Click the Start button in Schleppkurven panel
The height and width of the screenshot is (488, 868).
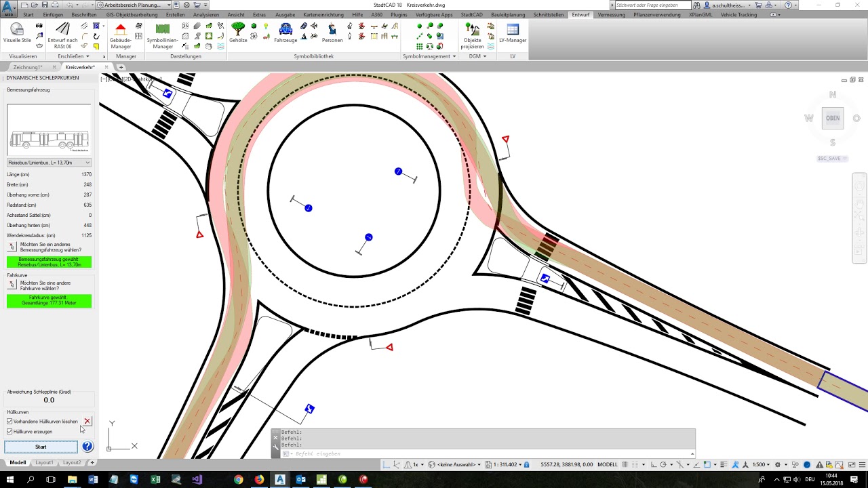point(41,447)
